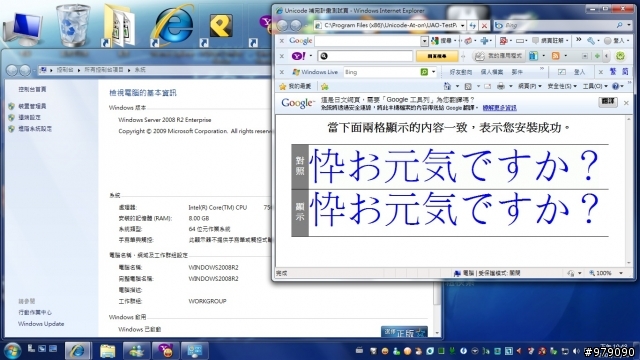Viewport: 640px width, 360px height.
Task: Click the 翻譯 translate button
Action: tap(608, 102)
